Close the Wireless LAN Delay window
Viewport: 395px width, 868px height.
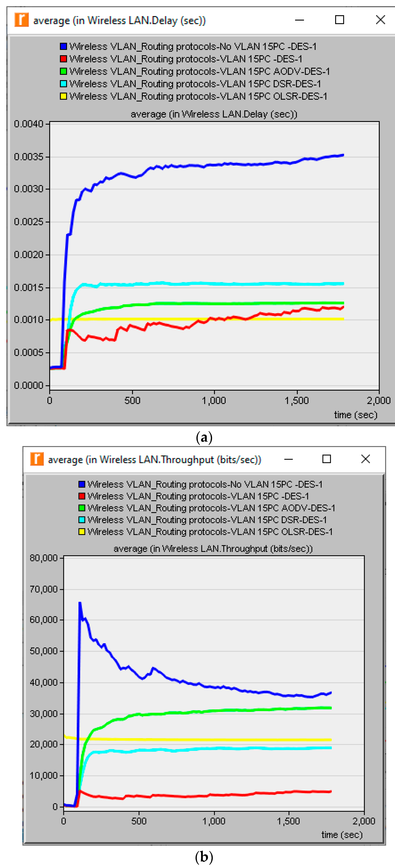pyautogui.click(x=380, y=20)
